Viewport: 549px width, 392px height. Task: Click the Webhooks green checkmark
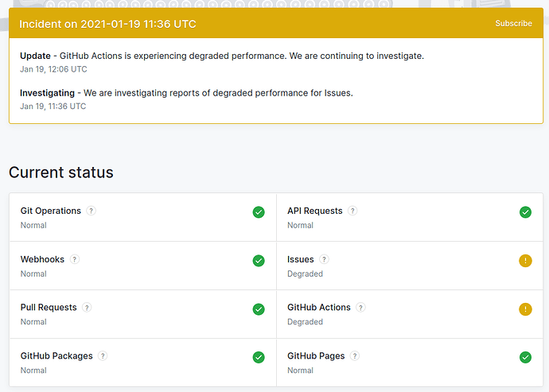(259, 261)
